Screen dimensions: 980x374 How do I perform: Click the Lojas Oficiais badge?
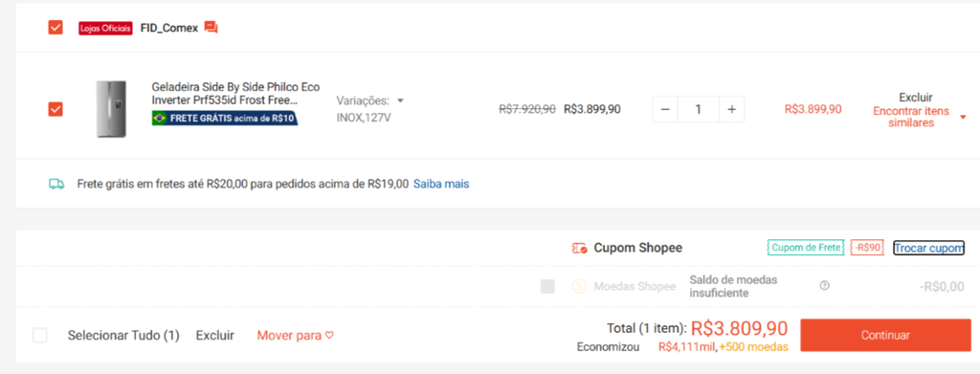[x=105, y=28]
